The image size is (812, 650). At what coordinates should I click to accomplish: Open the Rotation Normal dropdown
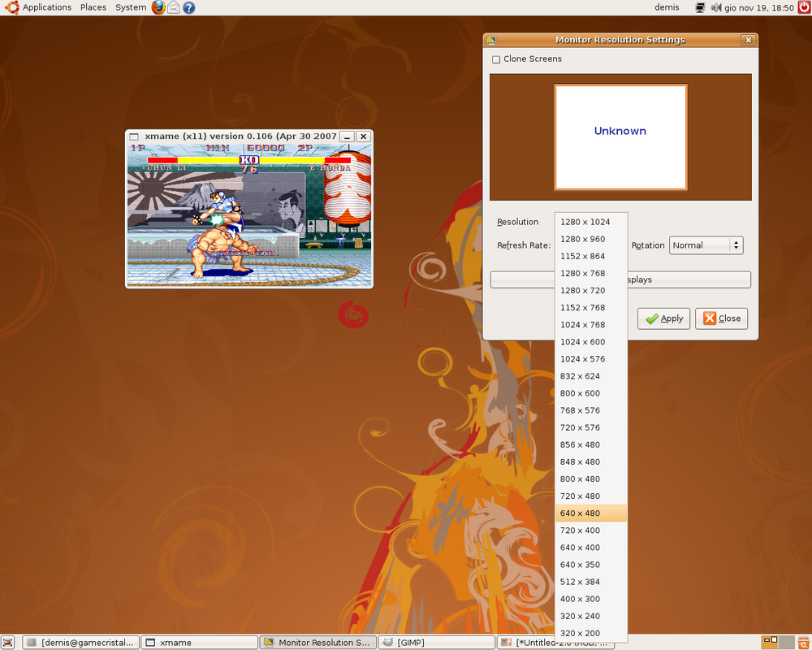(706, 245)
